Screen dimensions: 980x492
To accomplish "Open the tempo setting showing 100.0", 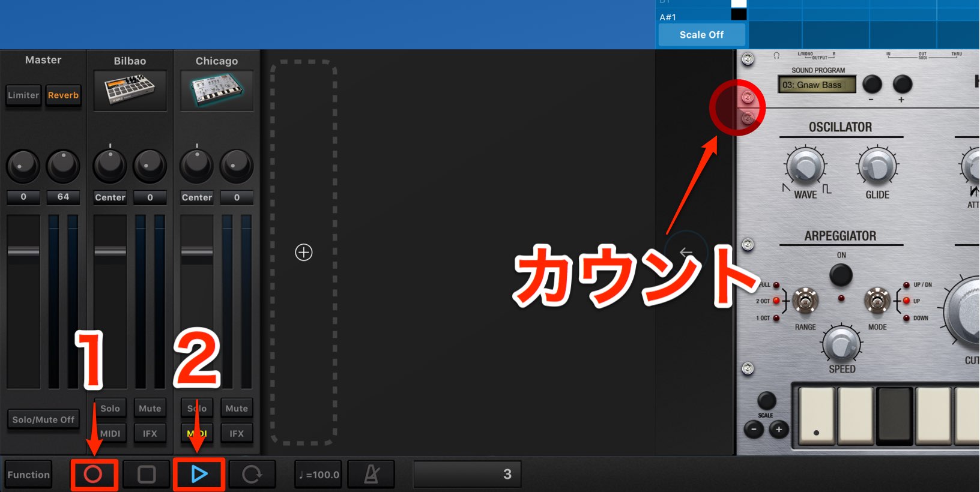I will (319, 475).
